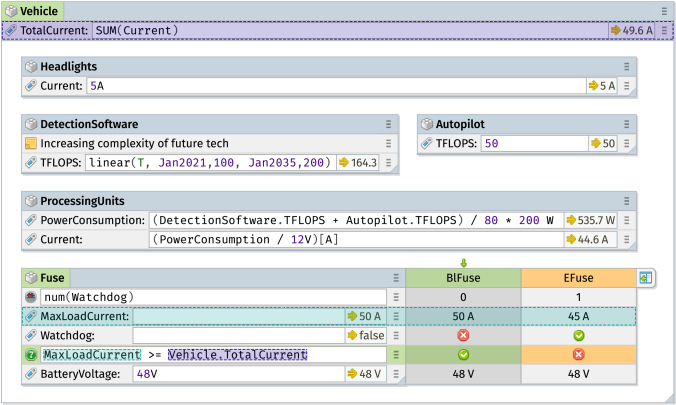Click the TotalCurrent property tag icon
676x405 pixels.
tap(11, 30)
